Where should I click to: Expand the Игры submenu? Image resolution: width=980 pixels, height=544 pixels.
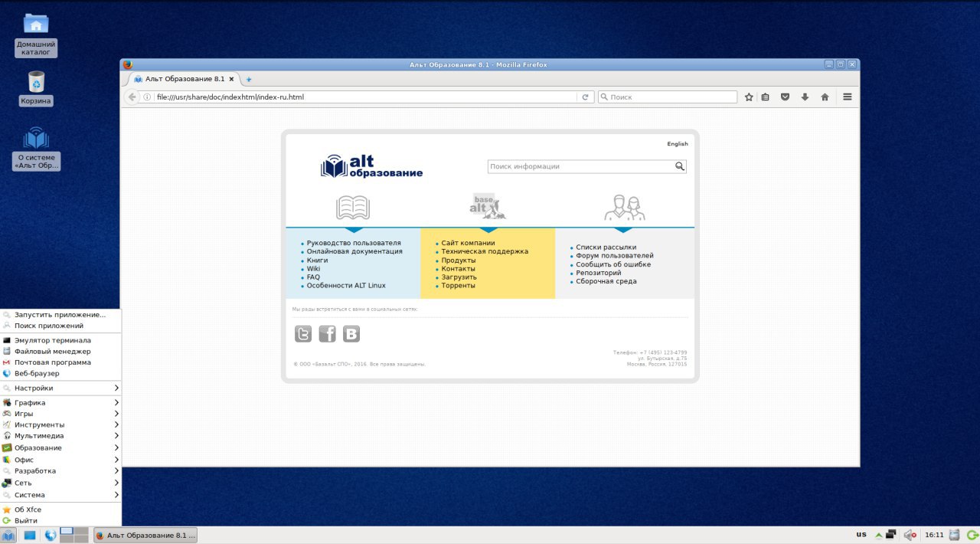(60, 414)
